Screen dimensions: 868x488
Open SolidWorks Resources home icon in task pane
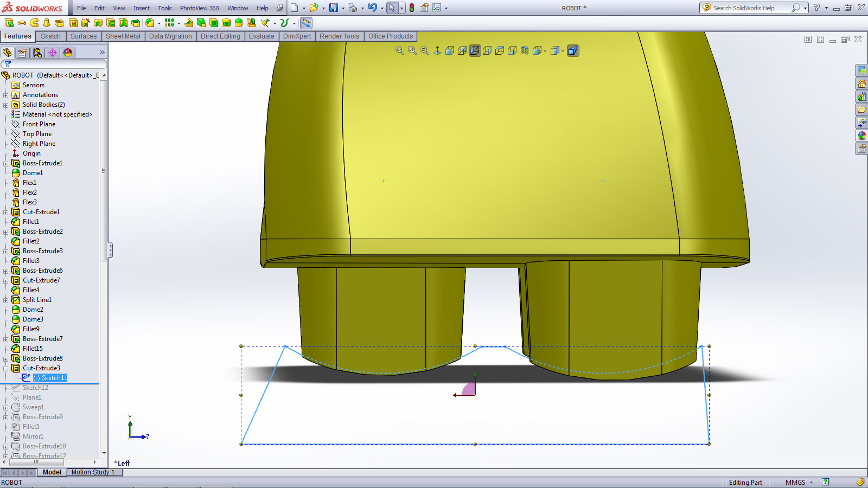click(x=861, y=84)
